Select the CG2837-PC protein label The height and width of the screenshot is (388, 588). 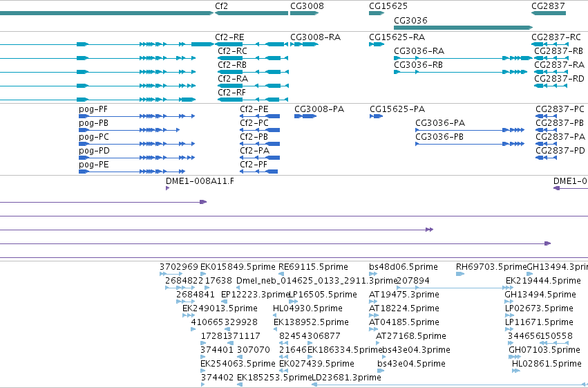(x=560, y=109)
